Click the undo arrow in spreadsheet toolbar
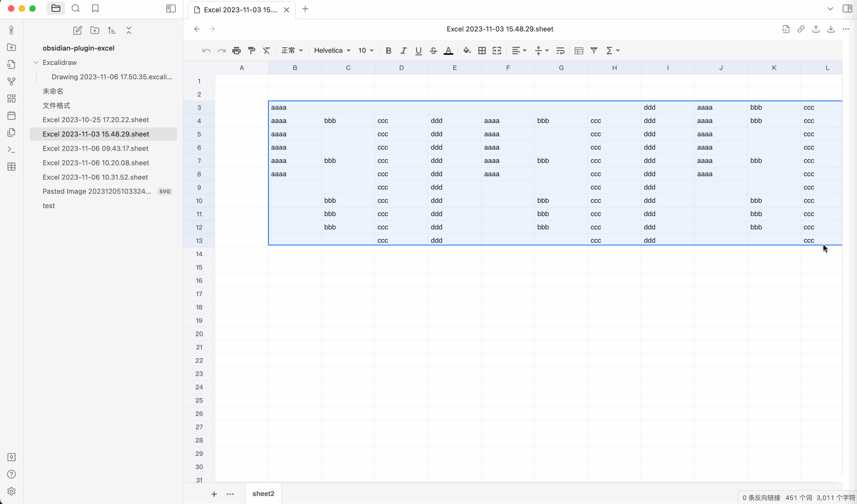The width and height of the screenshot is (857, 504). click(207, 51)
